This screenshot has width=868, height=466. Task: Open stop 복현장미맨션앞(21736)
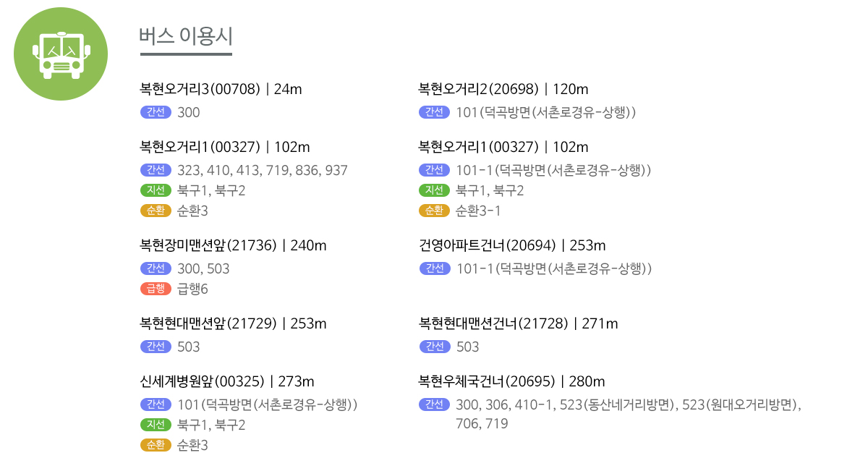coord(233,246)
